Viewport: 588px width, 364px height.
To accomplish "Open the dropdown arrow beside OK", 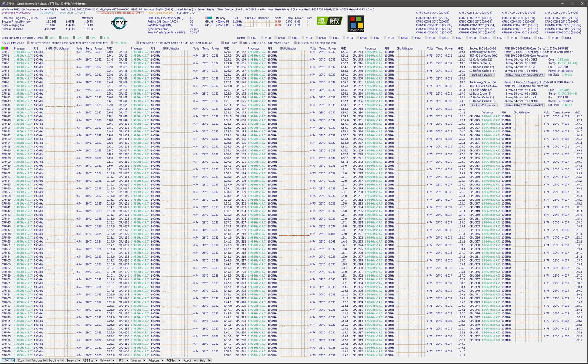I will click(x=13, y=360).
